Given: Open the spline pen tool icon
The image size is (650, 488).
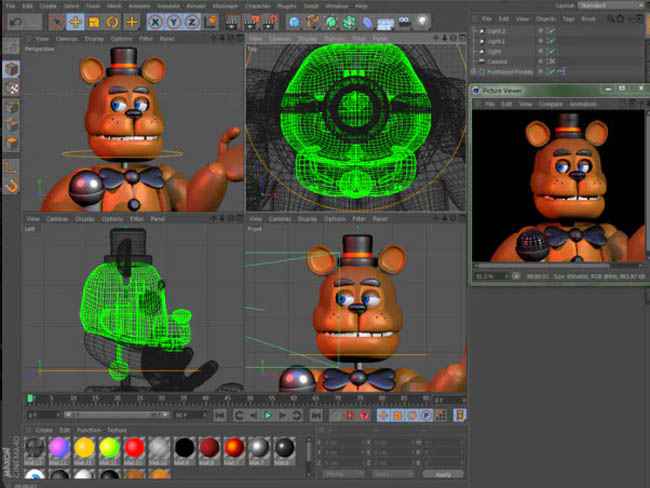Looking at the screenshot, I should click(313, 22).
